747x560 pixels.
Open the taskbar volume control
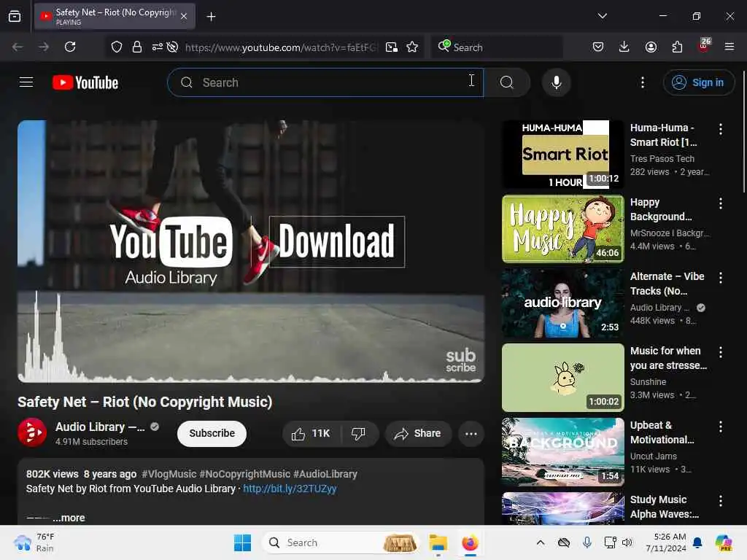[627, 542]
